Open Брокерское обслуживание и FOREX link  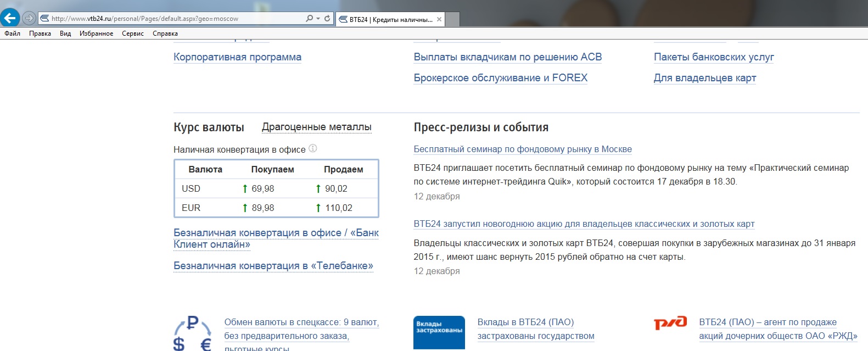[x=501, y=78]
